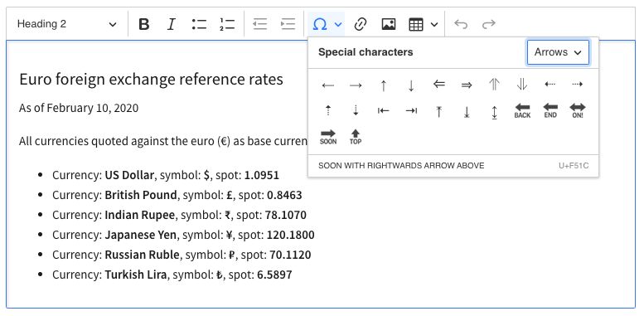The height and width of the screenshot is (316, 644).
Task: Insert the leftwards arrow character
Action: pyautogui.click(x=327, y=85)
